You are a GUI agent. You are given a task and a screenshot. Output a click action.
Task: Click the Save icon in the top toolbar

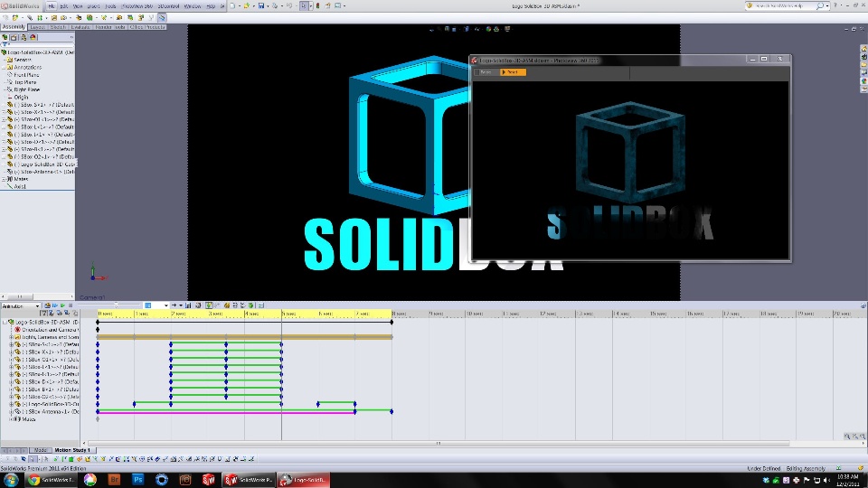click(260, 5)
